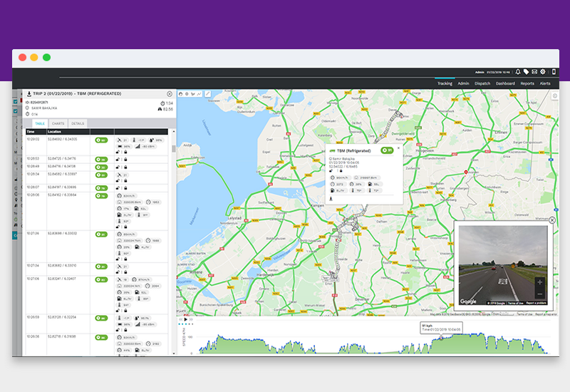The image size is (570, 392).
Task: Switch to the Tracking menu
Action: point(445,83)
